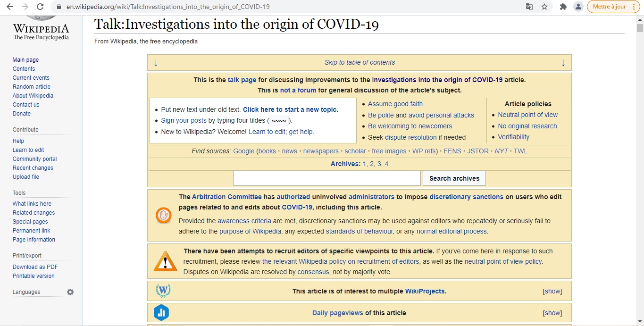This screenshot has height=326, width=644.
Task: Open the Daily pageviews link
Action: [x=337, y=313]
